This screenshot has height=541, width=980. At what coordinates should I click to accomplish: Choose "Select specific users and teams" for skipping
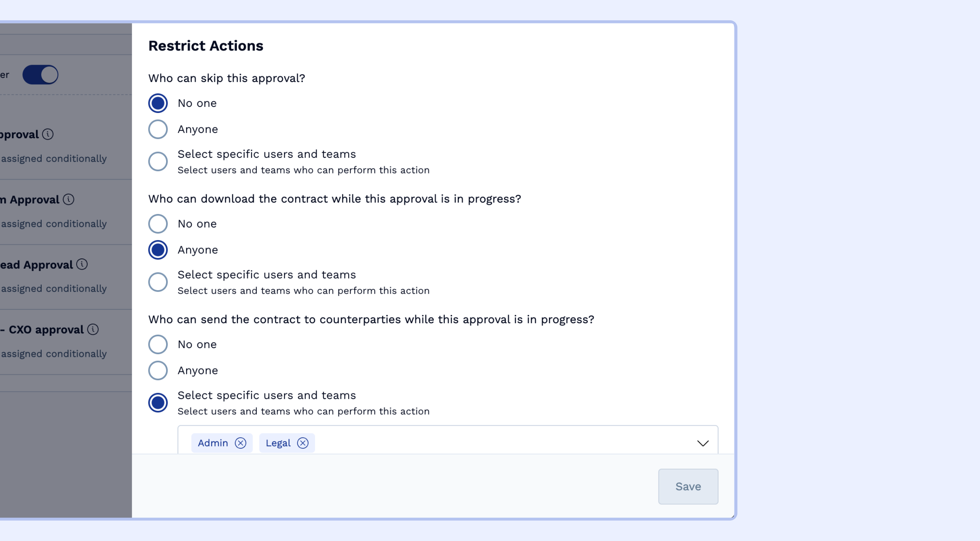pyautogui.click(x=157, y=161)
